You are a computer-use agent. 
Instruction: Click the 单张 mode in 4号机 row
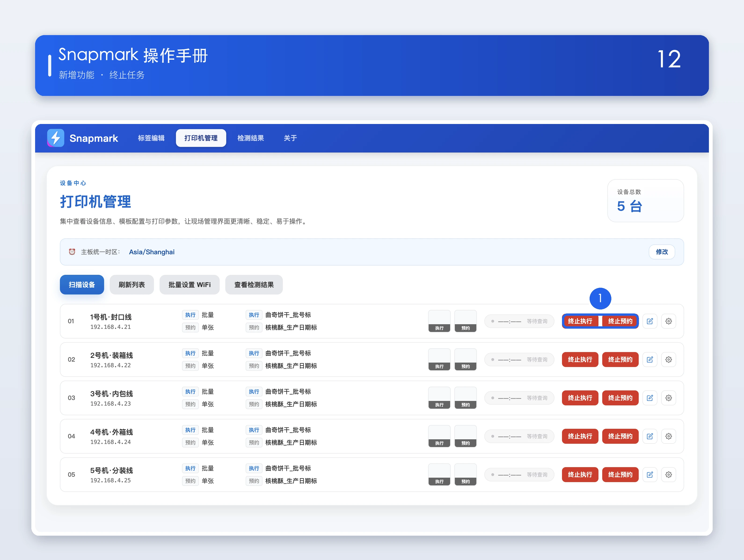pyautogui.click(x=208, y=442)
